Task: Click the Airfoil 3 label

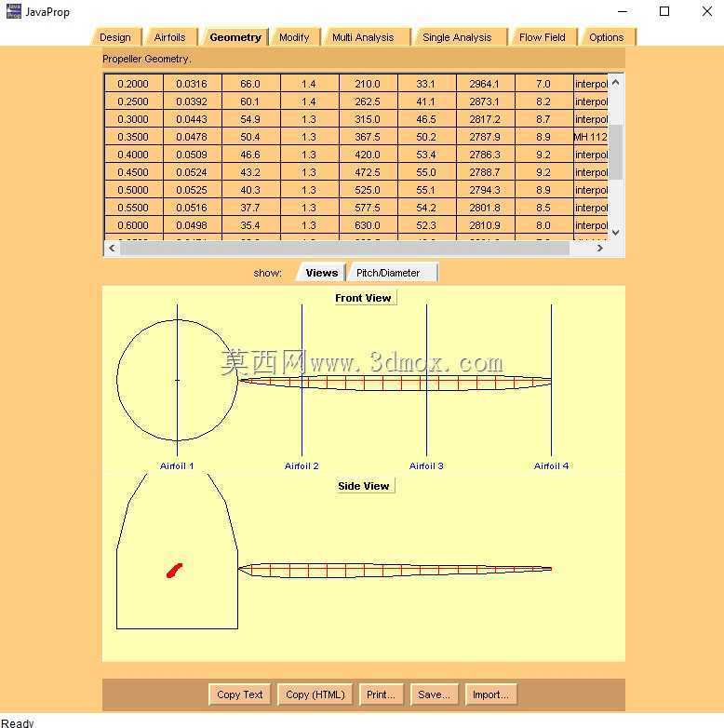Action: [x=426, y=465]
